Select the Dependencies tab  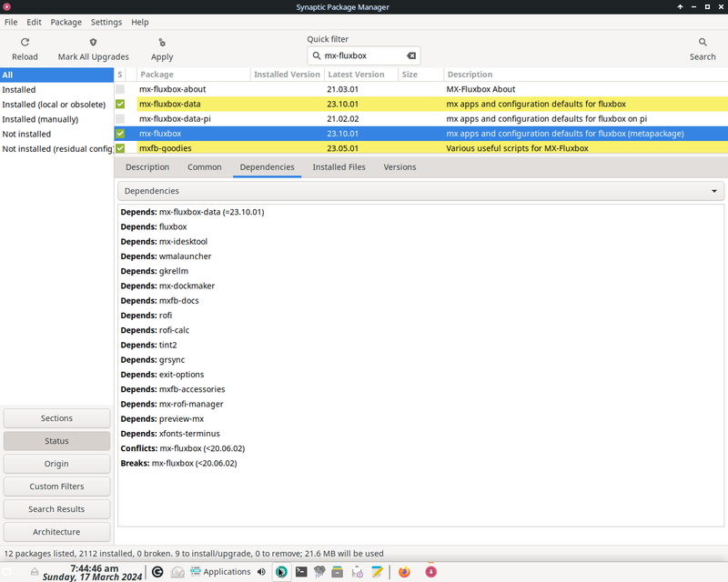point(267,167)
